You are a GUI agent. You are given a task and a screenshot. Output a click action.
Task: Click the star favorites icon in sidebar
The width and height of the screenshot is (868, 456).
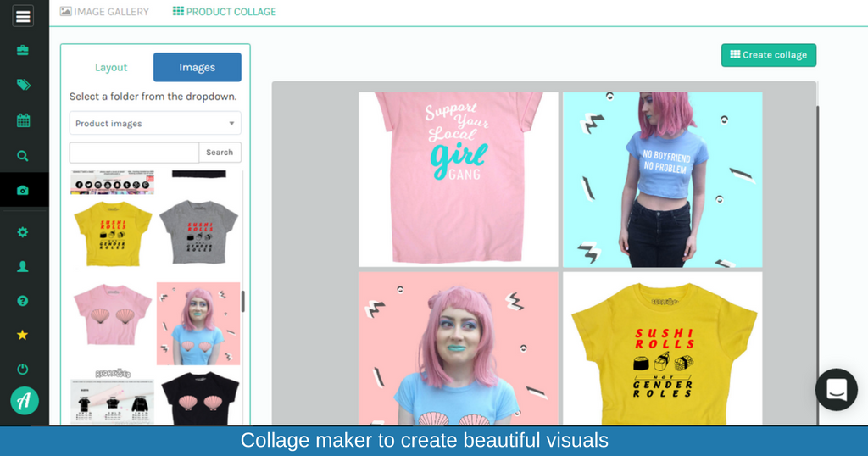[23, 335]
